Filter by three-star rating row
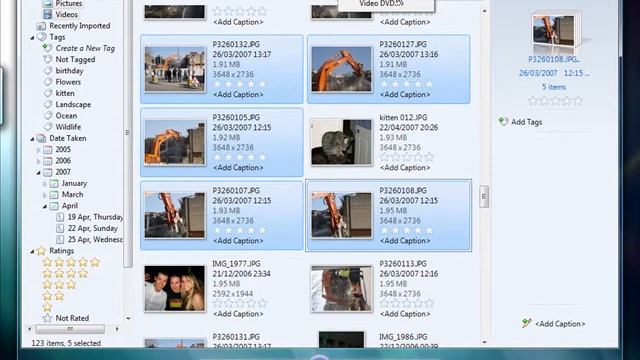 point(60,285)
